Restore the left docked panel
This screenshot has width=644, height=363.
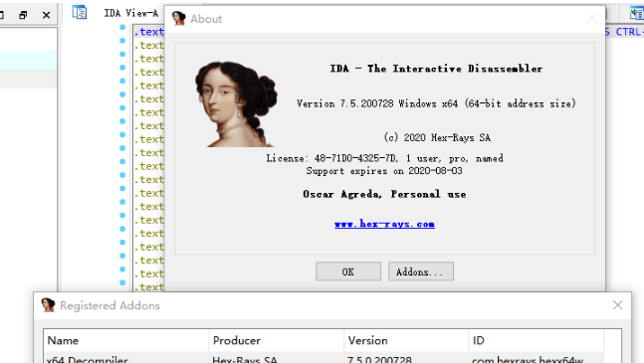pyautogui.click(x=24, y=15)
